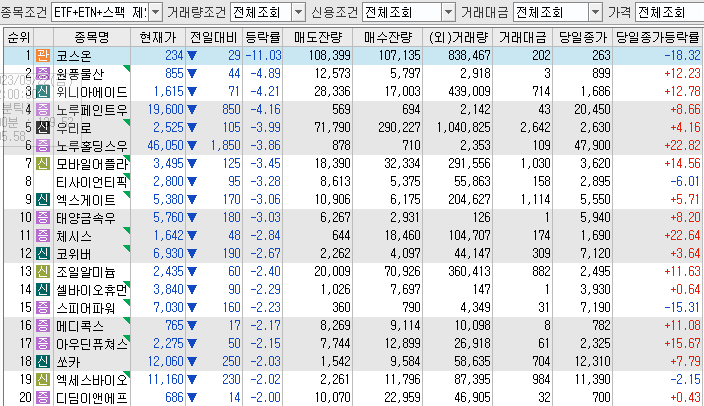
Task: Click the ETF+ETN+스팩 condition field
Action: pos(101,12)
